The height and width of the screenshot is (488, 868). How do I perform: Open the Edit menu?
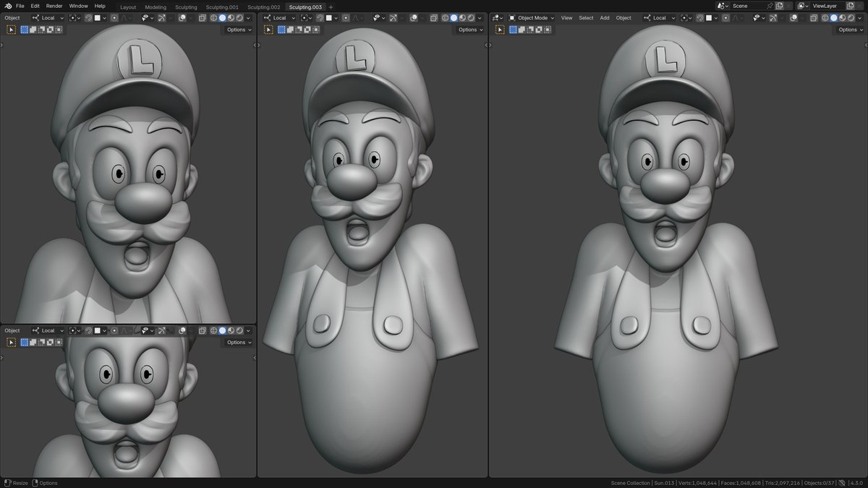(35, 6)
